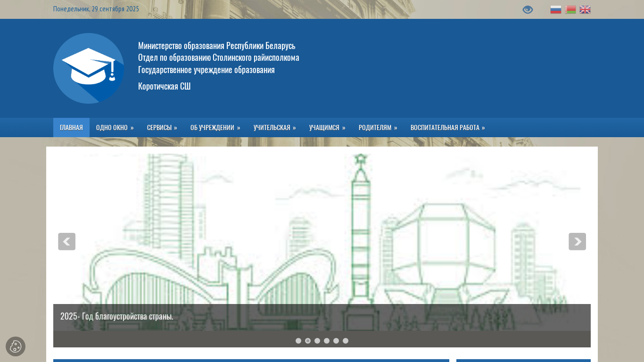
Task: Select the sixth slider dot
Action: pyautogui.click(x=346, y=341)
